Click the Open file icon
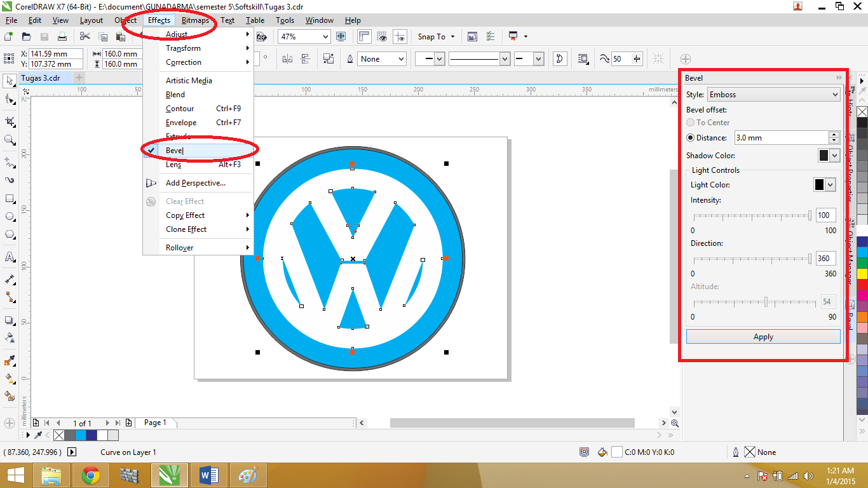Image resolution: width=868 pixels, height=488 pixels. (x=27, y=37)
